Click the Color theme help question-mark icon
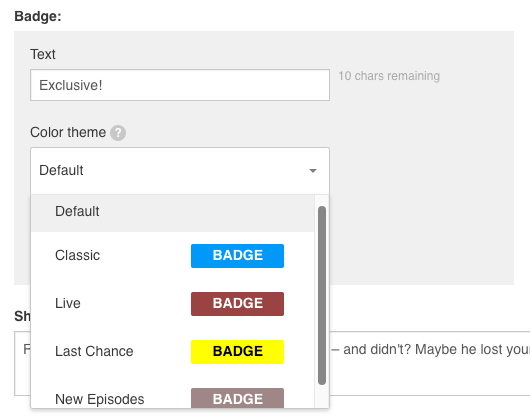 point(118,133)
